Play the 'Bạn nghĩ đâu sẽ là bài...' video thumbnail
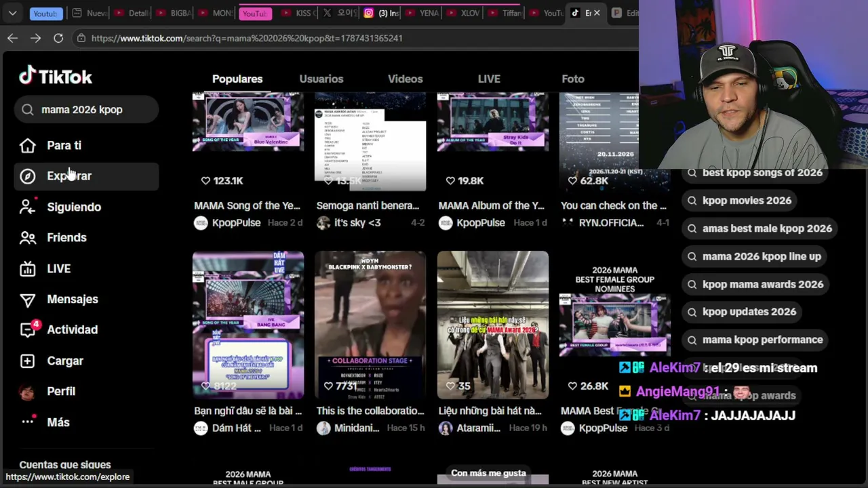The image size is (868, 488). (248, 325)
